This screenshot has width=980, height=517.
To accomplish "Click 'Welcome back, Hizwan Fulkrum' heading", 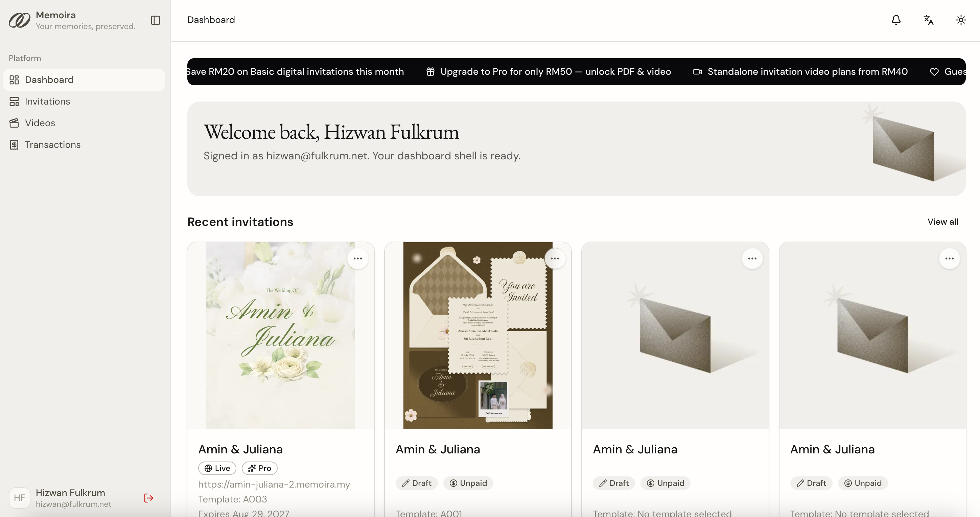I will (331, 132).
